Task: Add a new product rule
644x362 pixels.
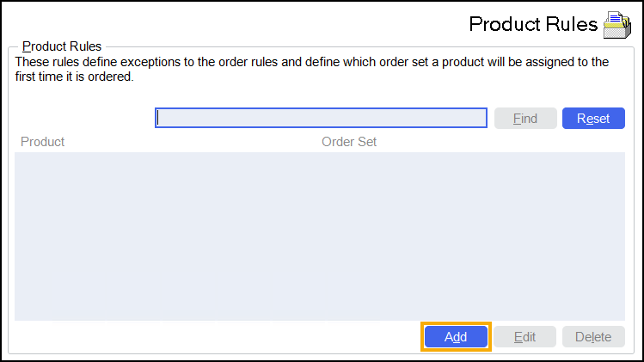Action: click(x=456, y=337)
